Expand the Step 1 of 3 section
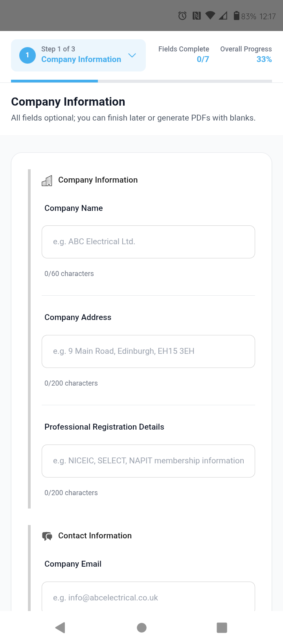 (78, 55)
